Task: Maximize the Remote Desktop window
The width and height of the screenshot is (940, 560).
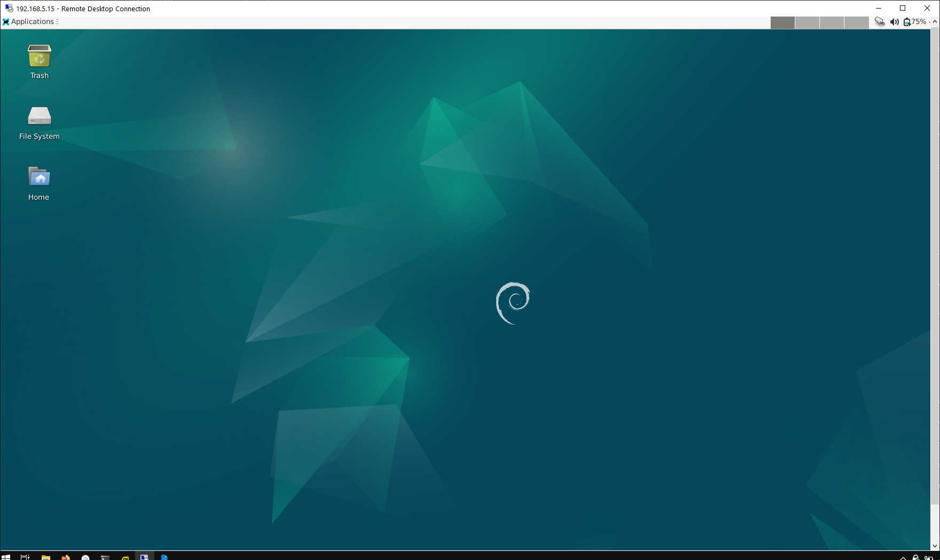Action: coord(903,9)
